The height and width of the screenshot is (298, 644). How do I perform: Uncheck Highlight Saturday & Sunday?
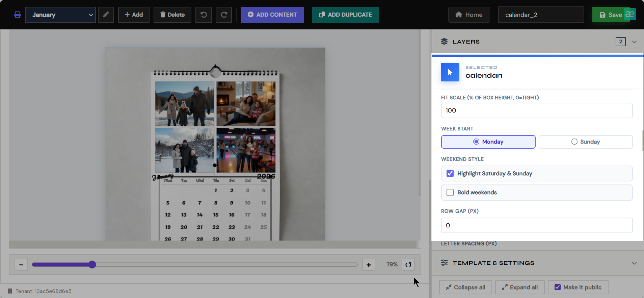click(450, 174)
